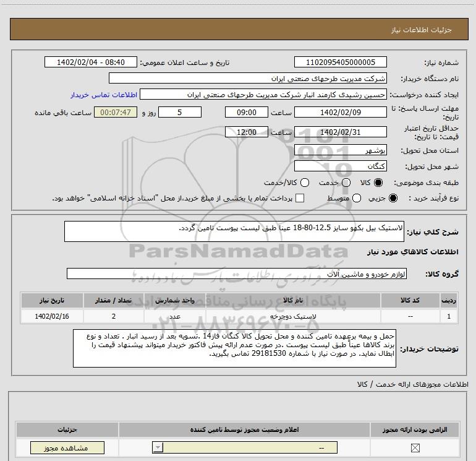Image resolution: width=476 pixels, height=461 pixels.
Task: Click the price validity date 1402/02/31
Action: click(x=340, y=132)
